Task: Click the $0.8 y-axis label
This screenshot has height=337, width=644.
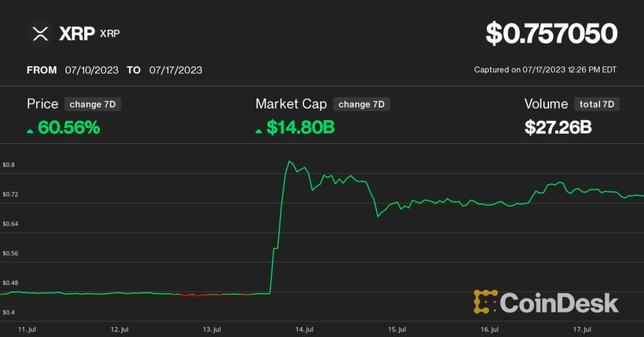Action: (9, 165)
